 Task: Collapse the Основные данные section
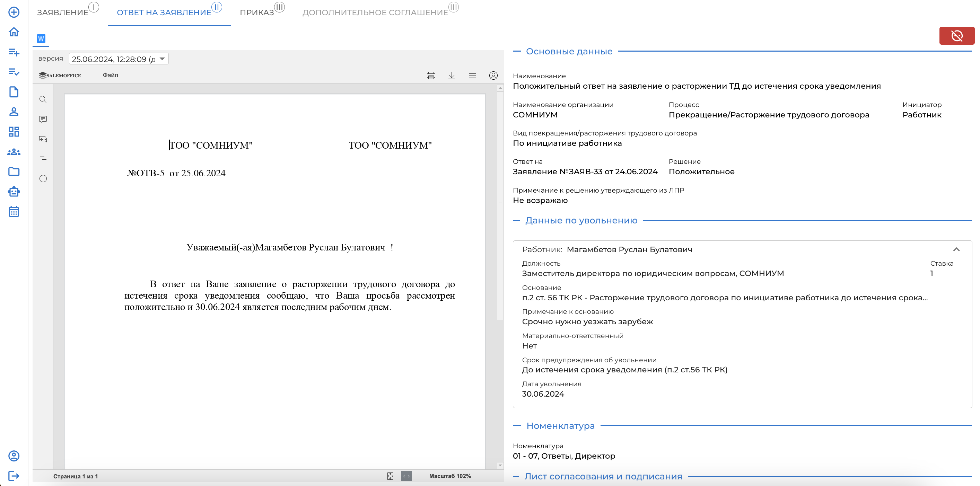516,51
